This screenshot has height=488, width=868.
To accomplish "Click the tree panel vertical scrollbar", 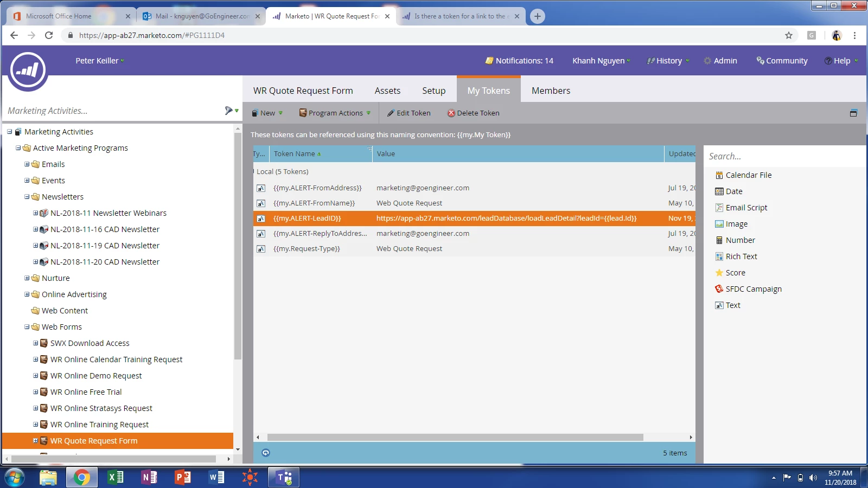I will (238, 247).
